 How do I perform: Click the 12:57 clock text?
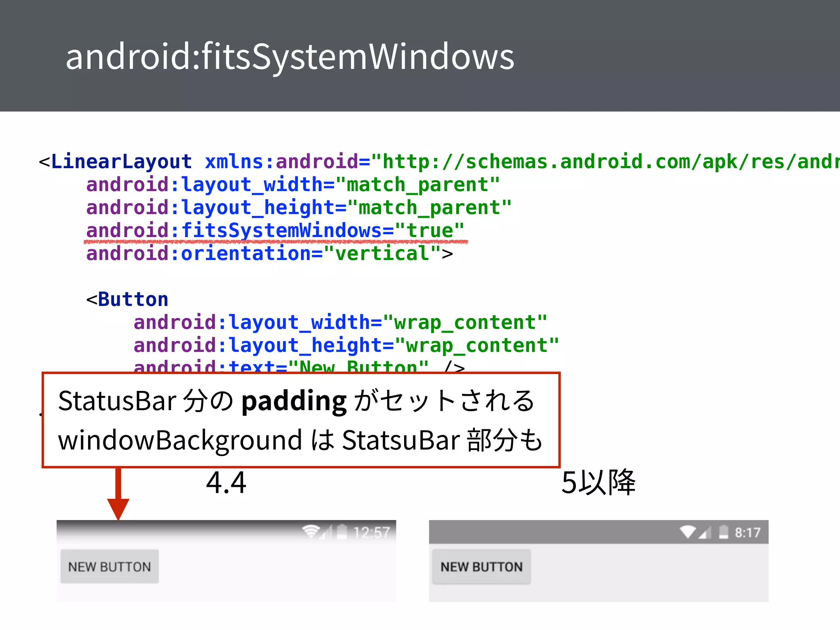coord(371,532)
